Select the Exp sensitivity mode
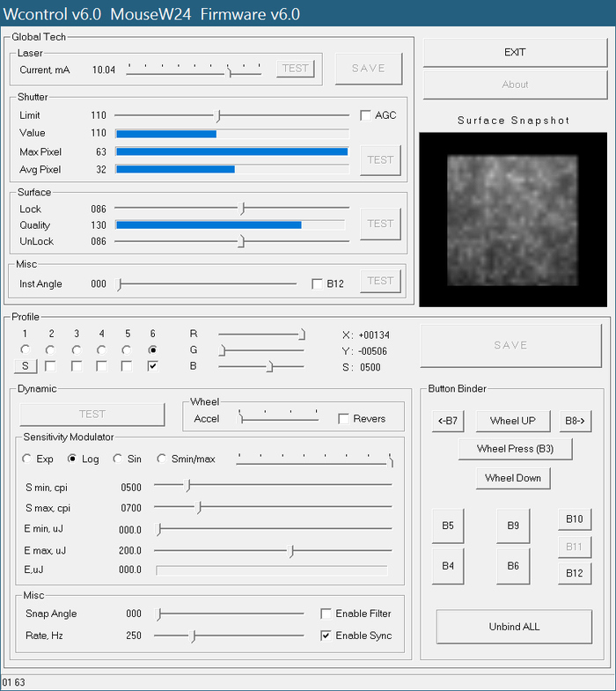 [26, 459]
